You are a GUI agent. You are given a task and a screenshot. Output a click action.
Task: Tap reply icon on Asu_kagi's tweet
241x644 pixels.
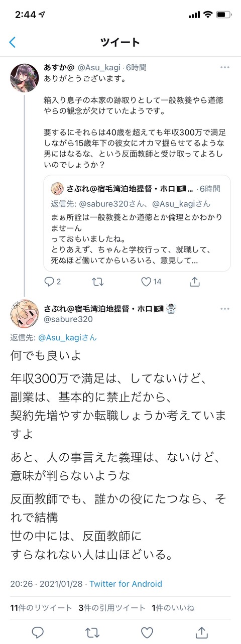point(50,282)
